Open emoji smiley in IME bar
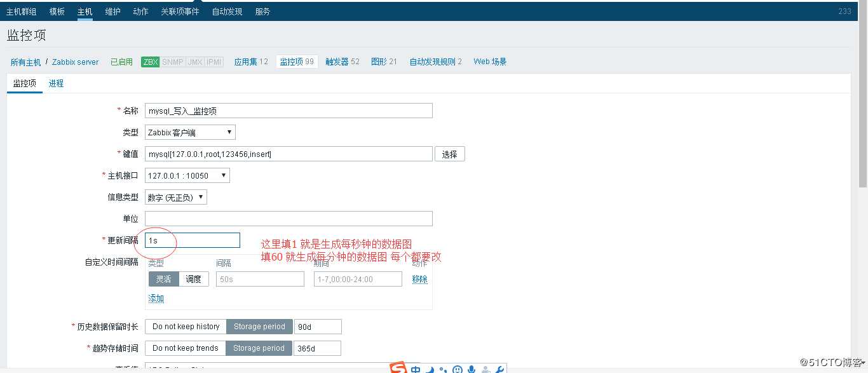 458,369
